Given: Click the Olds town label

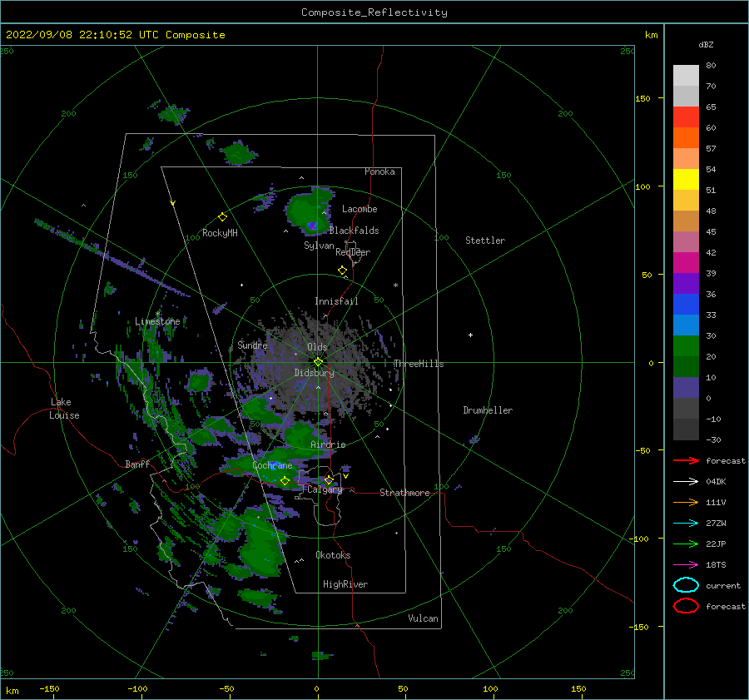Looking at the screenshot, I should pyautogui.click(x=317, y=347).
